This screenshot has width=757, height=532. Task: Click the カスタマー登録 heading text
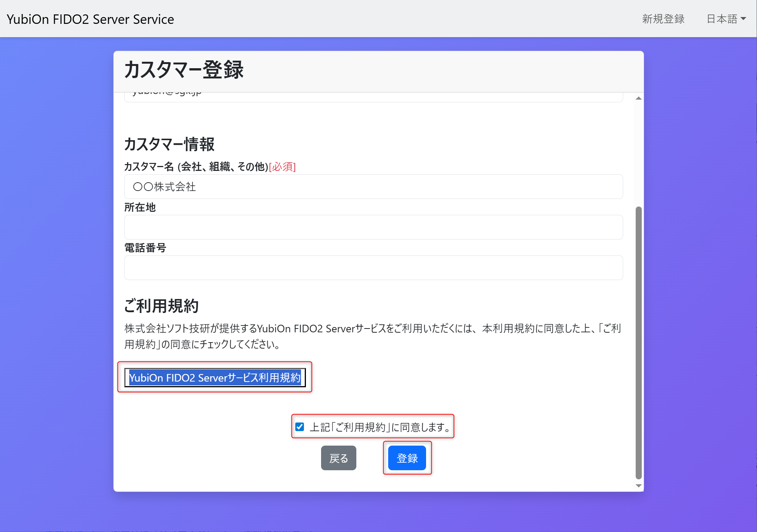pos(184,70)
